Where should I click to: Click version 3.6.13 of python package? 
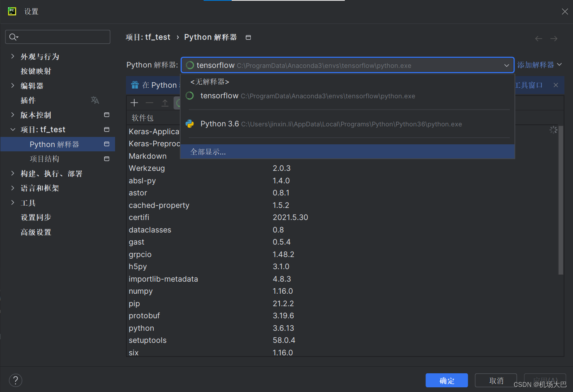(x=284, y=328)
